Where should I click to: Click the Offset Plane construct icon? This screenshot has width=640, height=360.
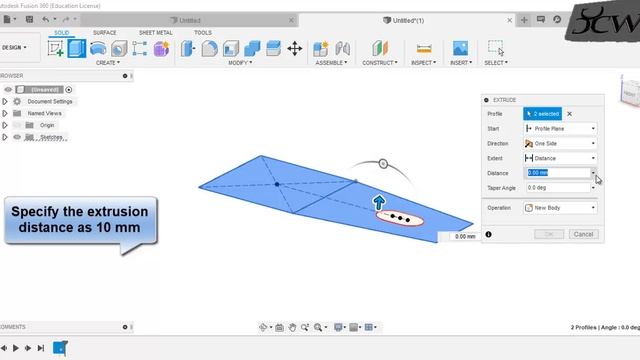click(x=380, y=48)
